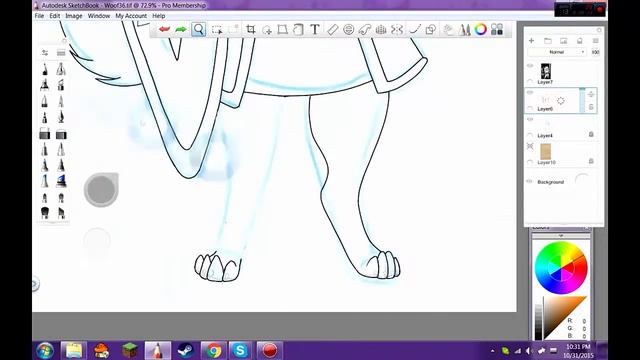Open Google Chrome from the taskbar

213,350
